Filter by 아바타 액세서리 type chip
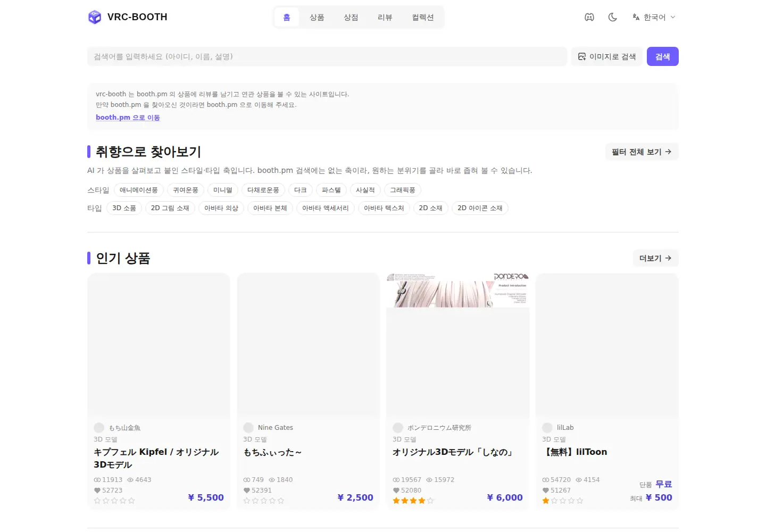Image resolution: width=766 pixels, height=532 pixels. (x=326, y=208)
